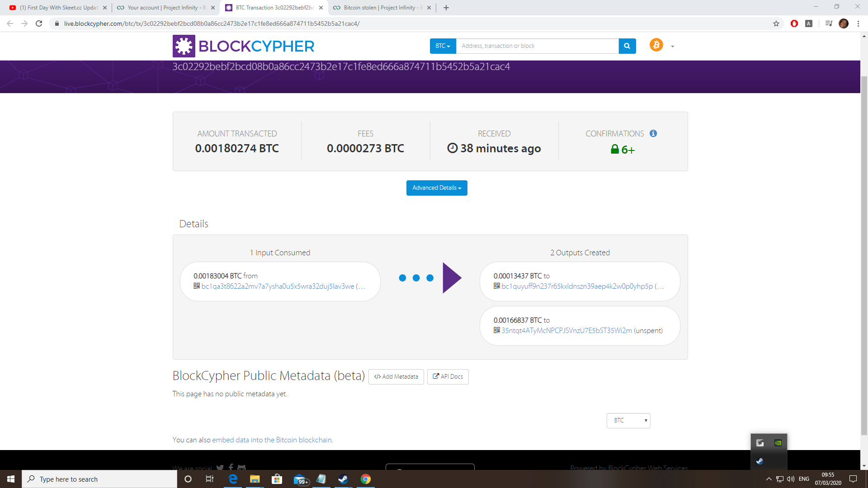Click the Add Metadata button

pyautogui.click(x=396, y=377)
